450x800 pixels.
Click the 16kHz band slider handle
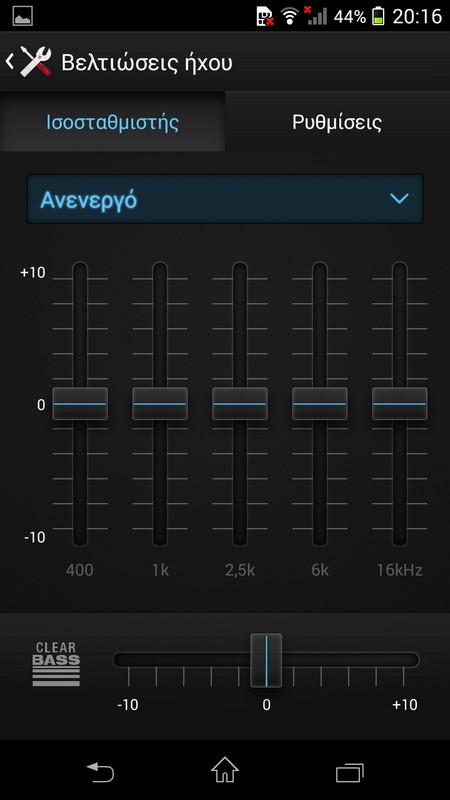(x=399, y=404)
